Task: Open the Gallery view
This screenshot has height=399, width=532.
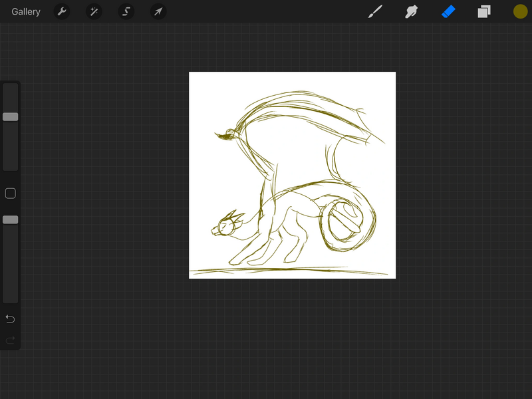Action: coord(26,12)
